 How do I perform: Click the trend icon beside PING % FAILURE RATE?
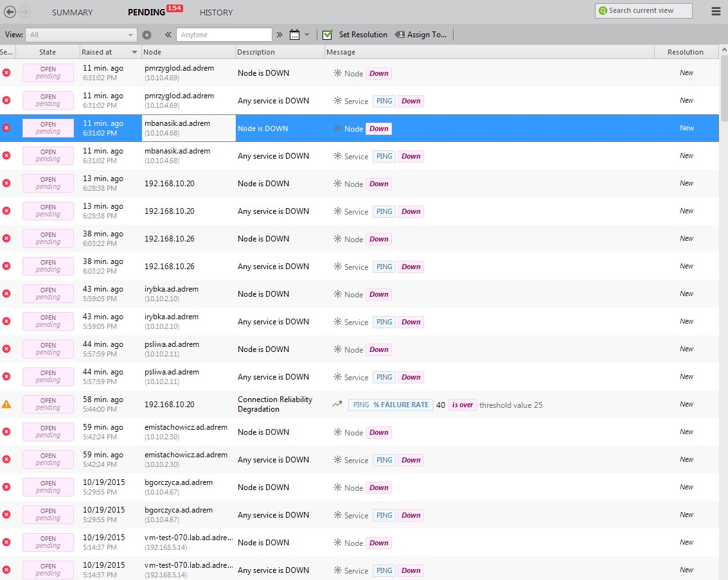tap(337, 405)
